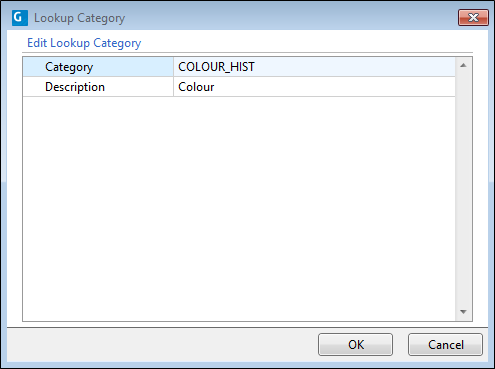Click the Lookup Category window title
The width and height of the screenshot is (495, 369).
click(x=79, y=18)
